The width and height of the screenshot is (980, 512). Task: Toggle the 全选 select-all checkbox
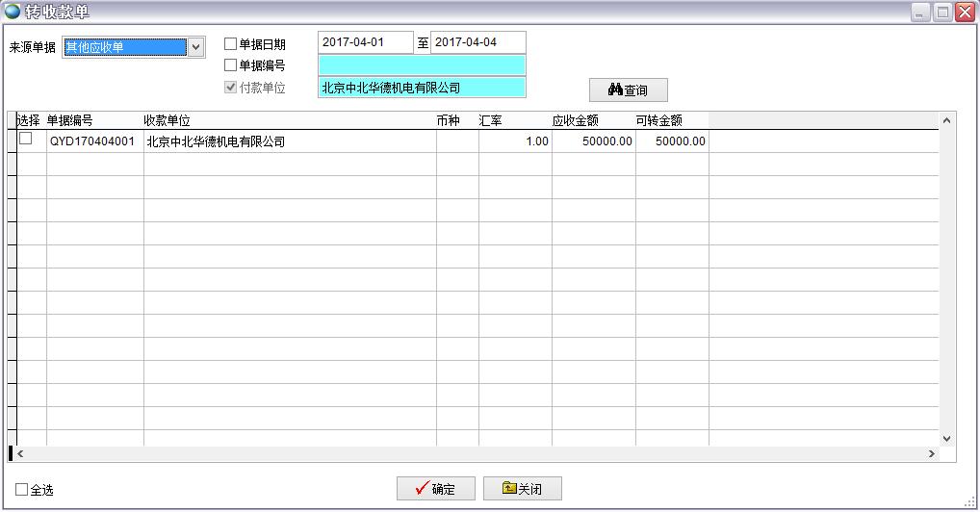pyautogui.click(x=22, y=490)
